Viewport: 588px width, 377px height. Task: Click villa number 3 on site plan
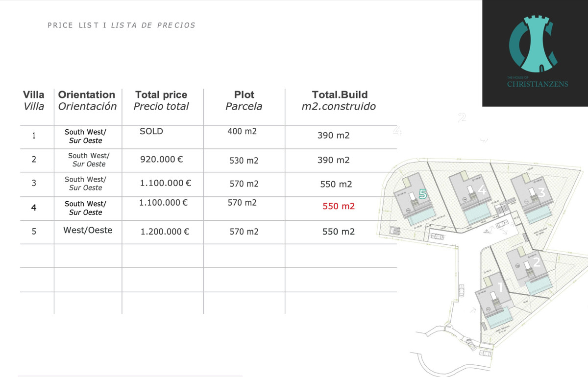click(x=541, y=192)
